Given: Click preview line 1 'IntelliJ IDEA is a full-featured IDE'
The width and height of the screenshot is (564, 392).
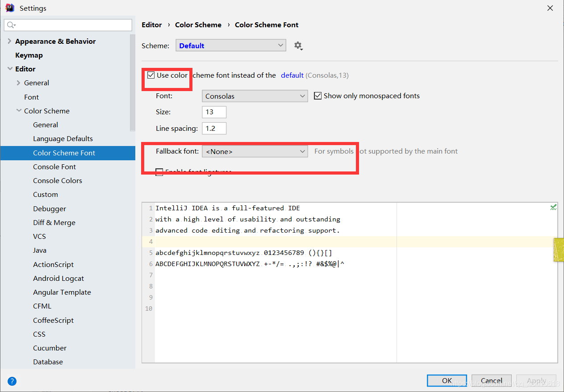Looking at the screenshot, I should click(x=228, y=208).
